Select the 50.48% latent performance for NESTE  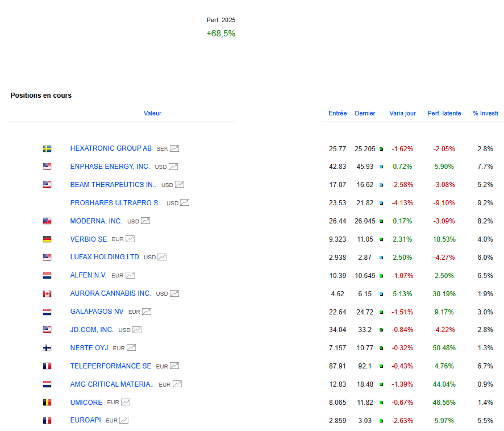[444, 348]
